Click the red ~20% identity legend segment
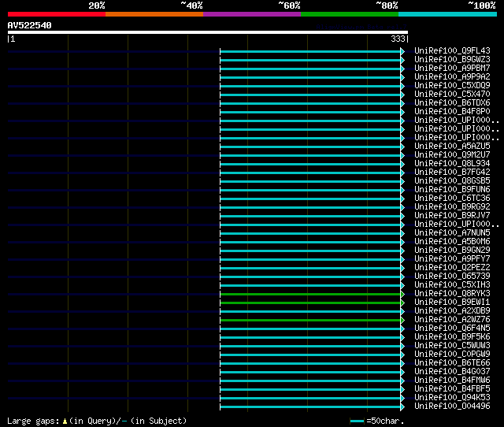This screenshot has width=504, height=427. (57, 14)
